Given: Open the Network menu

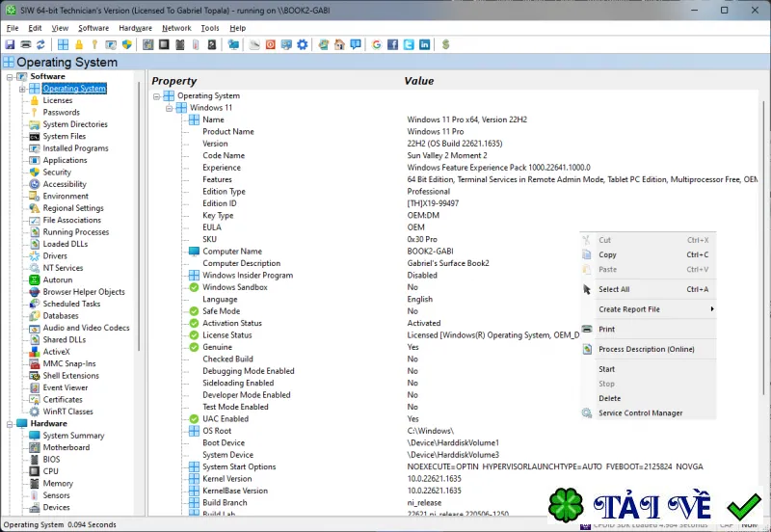Looking at the screenshot, I should coord(176,28).
